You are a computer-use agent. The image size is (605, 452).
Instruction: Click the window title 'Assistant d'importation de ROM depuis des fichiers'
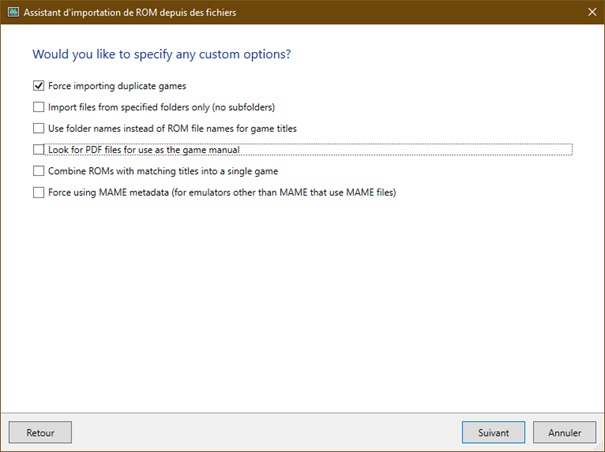[130, 12]
